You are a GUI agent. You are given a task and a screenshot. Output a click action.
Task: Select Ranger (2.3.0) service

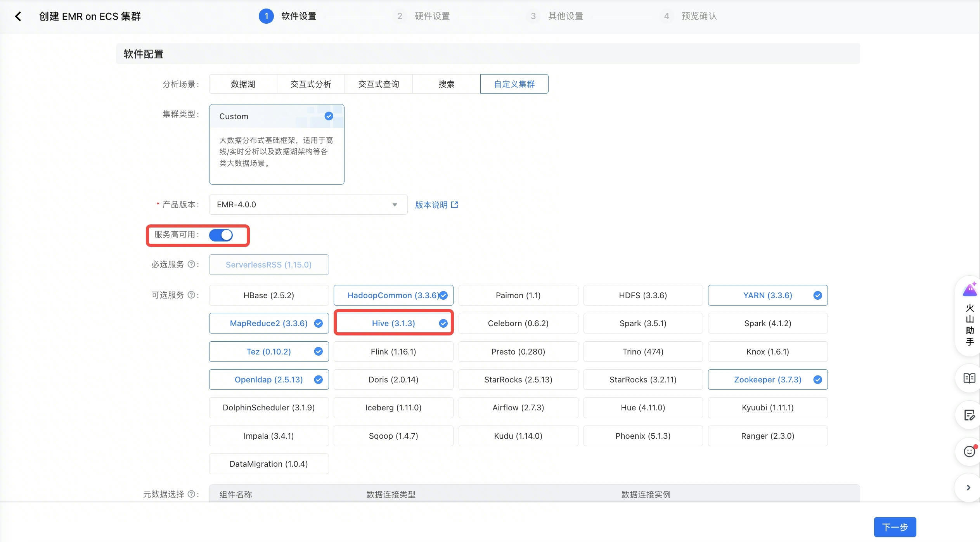[x=768, y=436]
